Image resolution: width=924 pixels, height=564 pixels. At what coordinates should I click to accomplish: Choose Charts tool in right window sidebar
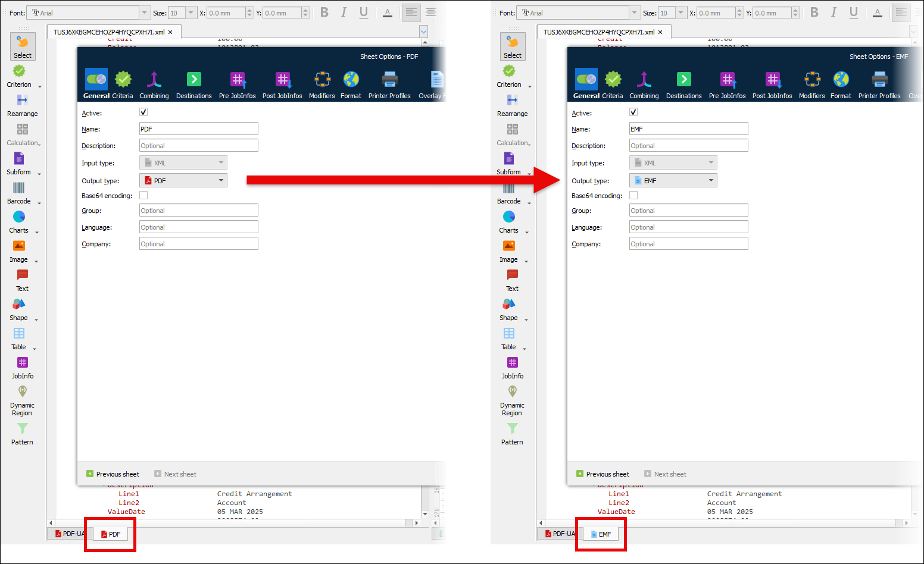pos(509,222)
